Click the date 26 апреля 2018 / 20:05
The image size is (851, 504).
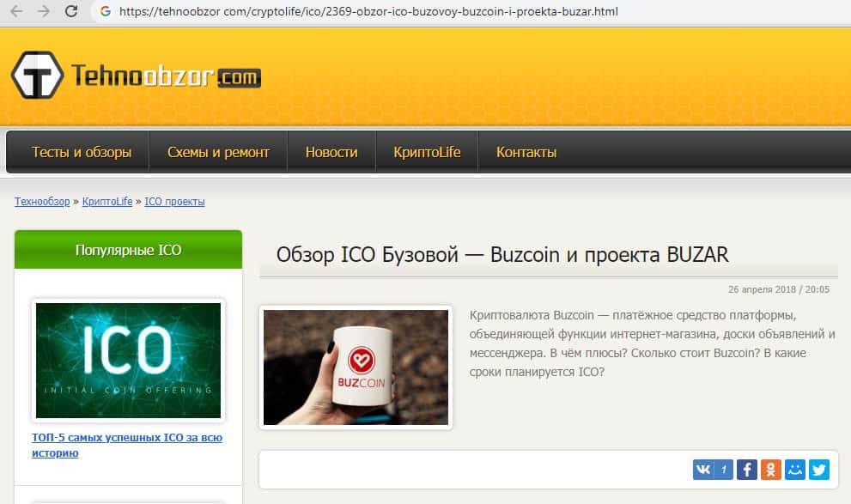[779, 289]
